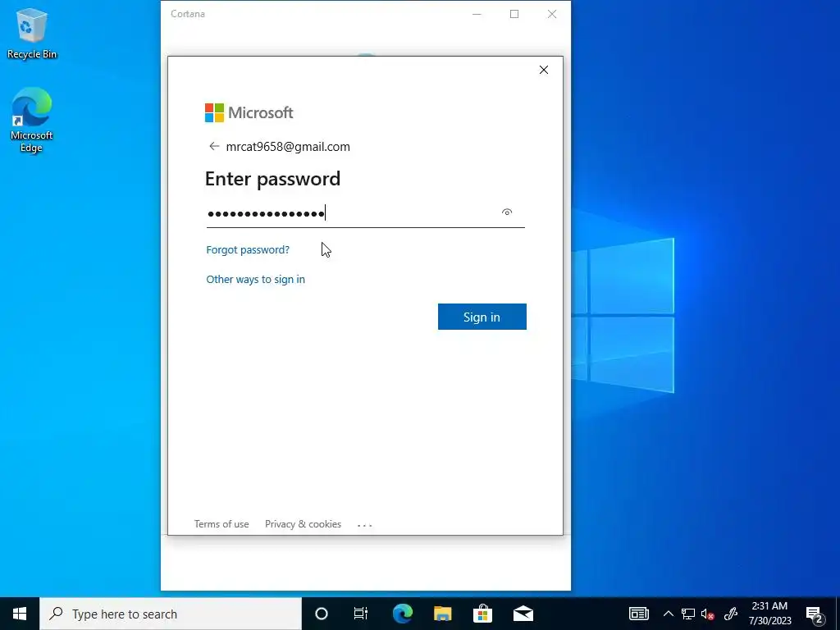This screenshot has height=630, width=840.
Task: Open the Action Center notifications icon
Action: pos(815,615)
